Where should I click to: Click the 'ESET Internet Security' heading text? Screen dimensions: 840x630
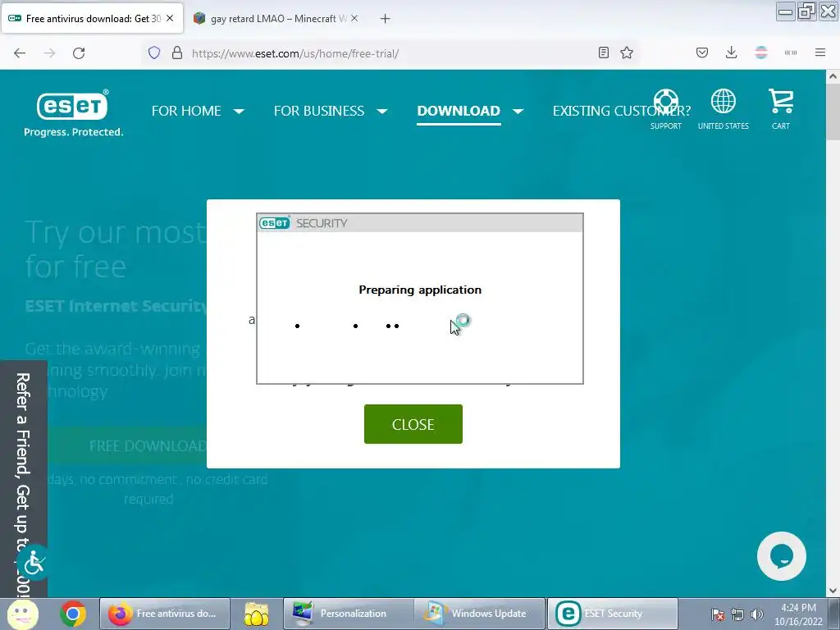116,305
